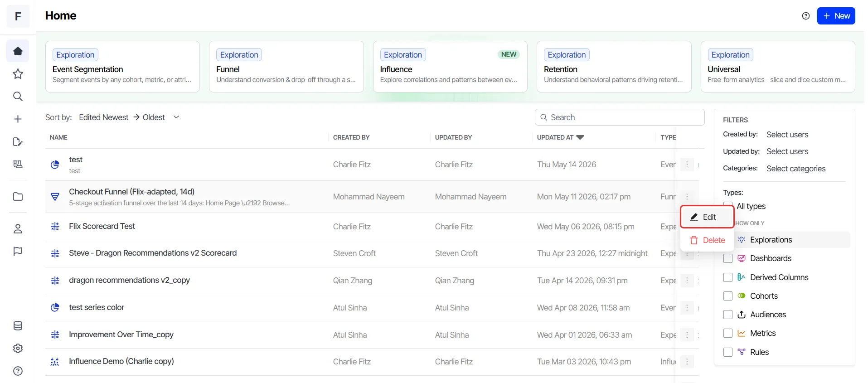868x383 pixels.
Task: Click the plus icon in the left sidebar
Action: (18, 119)
